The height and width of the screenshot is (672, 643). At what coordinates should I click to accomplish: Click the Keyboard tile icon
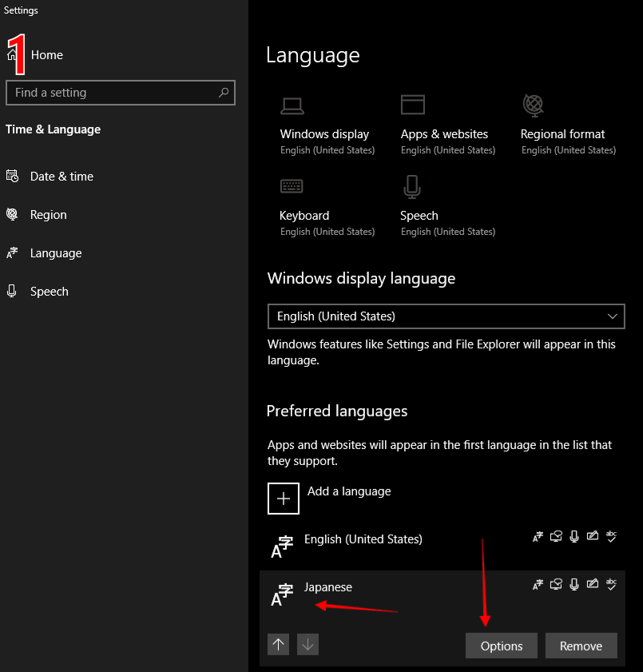(292, 186)
